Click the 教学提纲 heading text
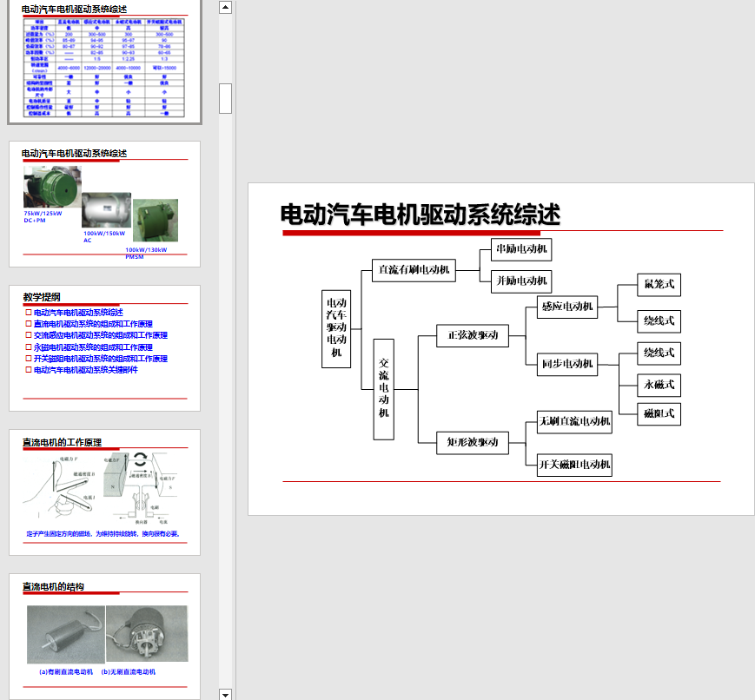 tap(42, 297)
